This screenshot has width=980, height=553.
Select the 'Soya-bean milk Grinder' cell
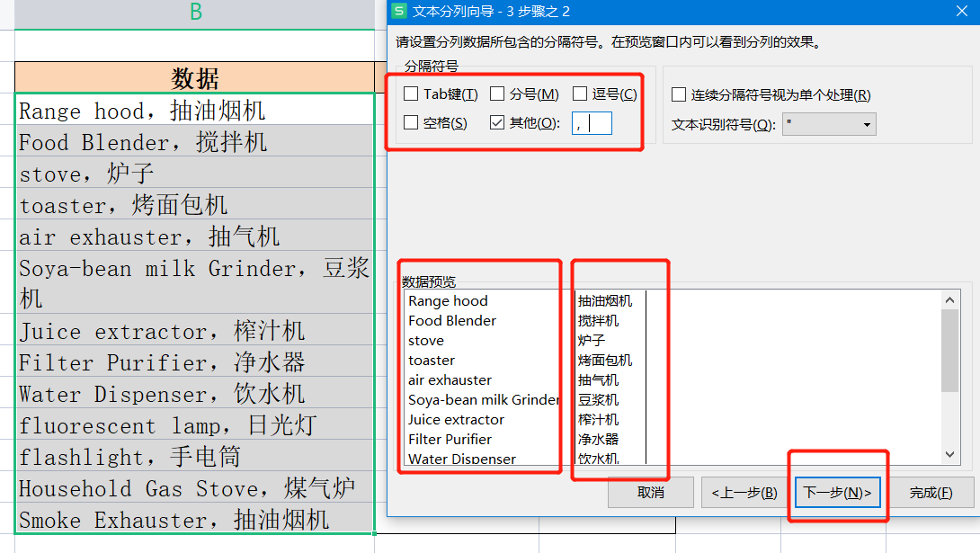click(x=195, y=281)
